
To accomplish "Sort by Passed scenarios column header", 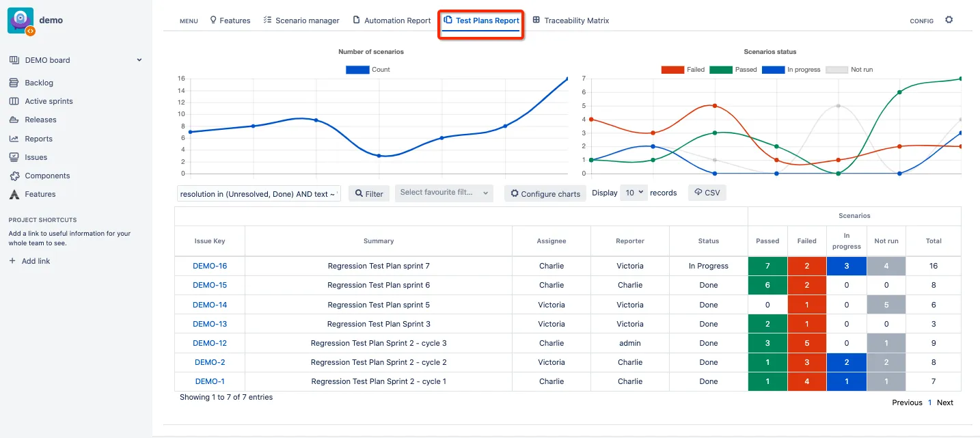I will tap(767, 241).
